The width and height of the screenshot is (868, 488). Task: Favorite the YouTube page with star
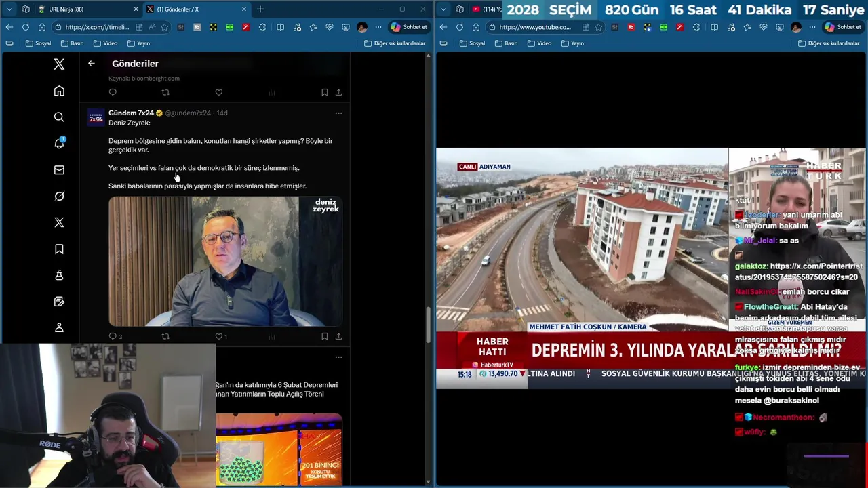point(598,27)
